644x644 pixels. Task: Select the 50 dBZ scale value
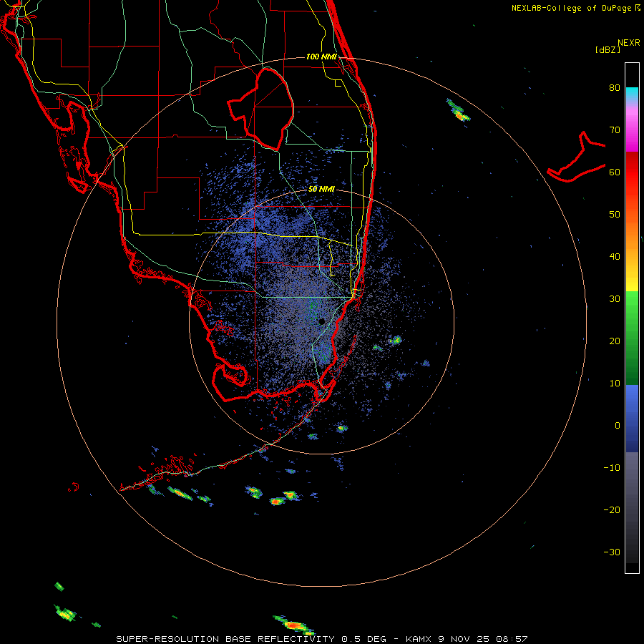coord(615,215)
